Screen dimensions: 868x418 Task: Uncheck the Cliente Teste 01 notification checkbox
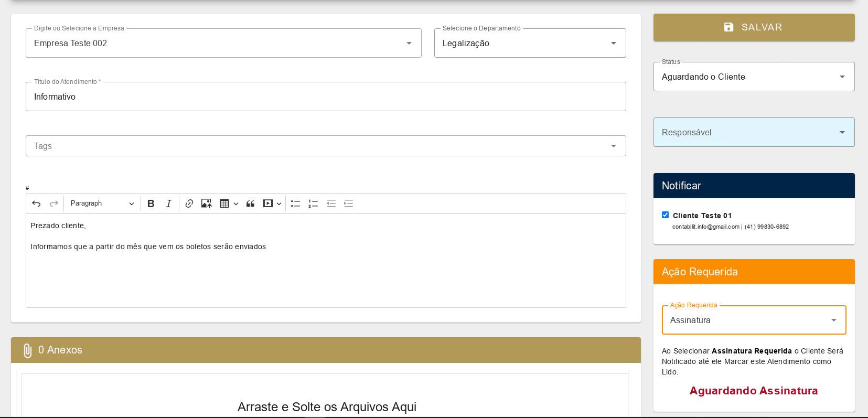[665, 215]
